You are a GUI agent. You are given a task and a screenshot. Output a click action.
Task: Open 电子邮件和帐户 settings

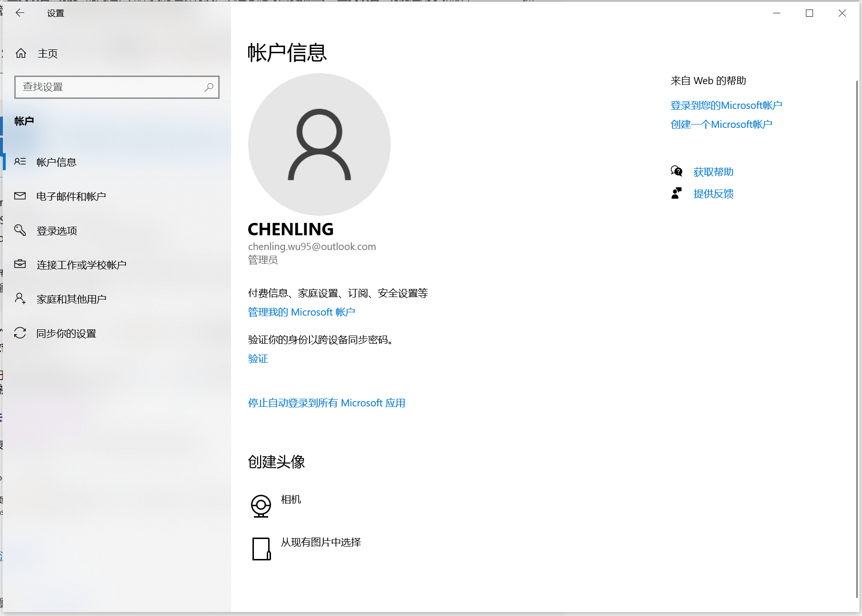click(x=116, y=196)
